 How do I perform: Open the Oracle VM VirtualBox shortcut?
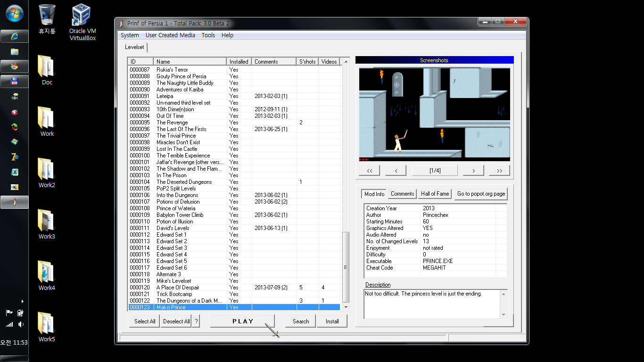83,22
